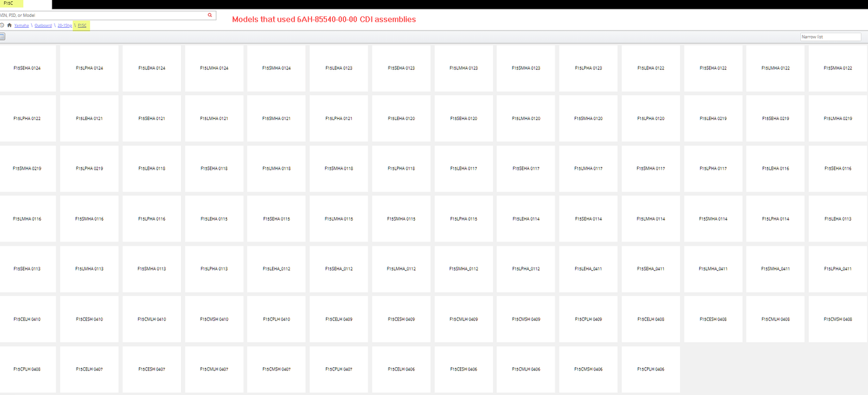Open model tile F15LEHA 0115
Viewport: 868px width, 395px height.
tap(214, 219)
